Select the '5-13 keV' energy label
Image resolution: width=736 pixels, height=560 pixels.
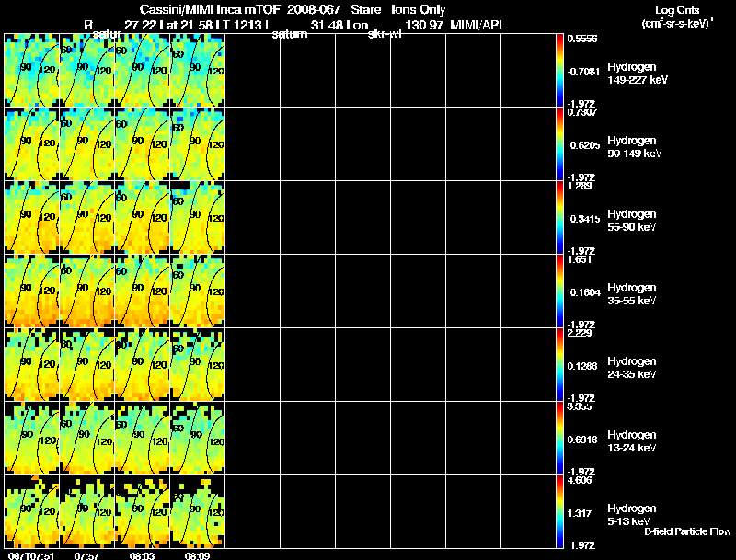629,521
